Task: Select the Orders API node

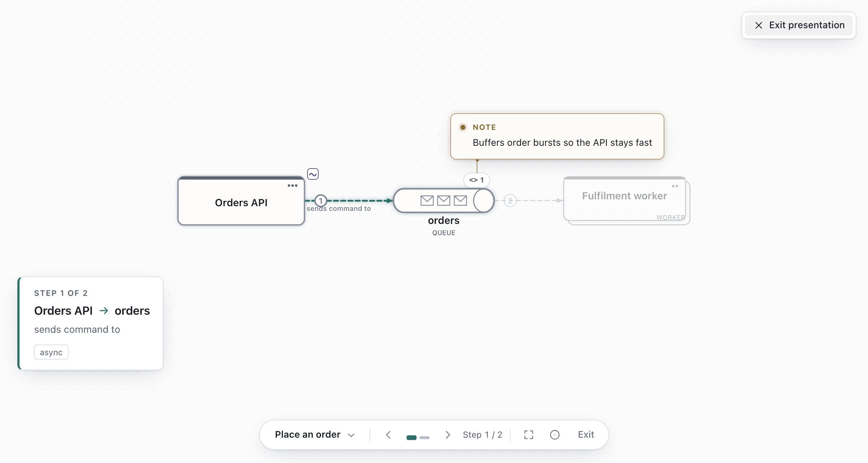Action: coord(241,201)
